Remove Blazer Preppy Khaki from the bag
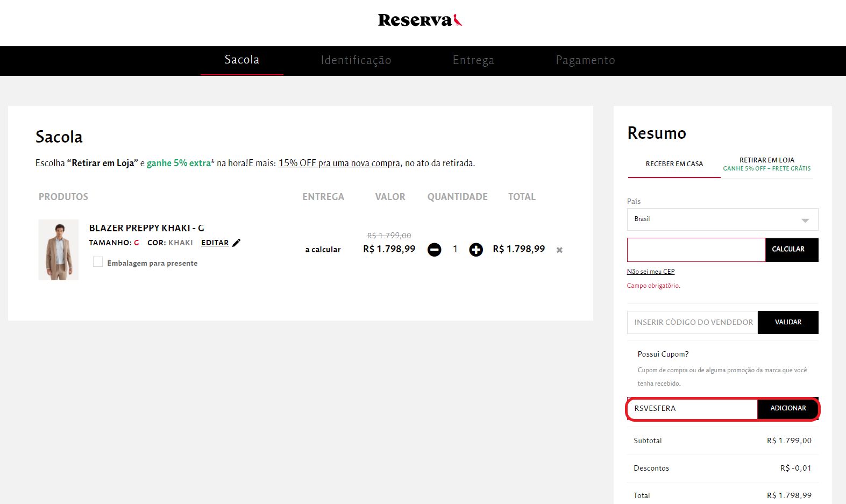This screenshot has width=846, height=504. 559,250
